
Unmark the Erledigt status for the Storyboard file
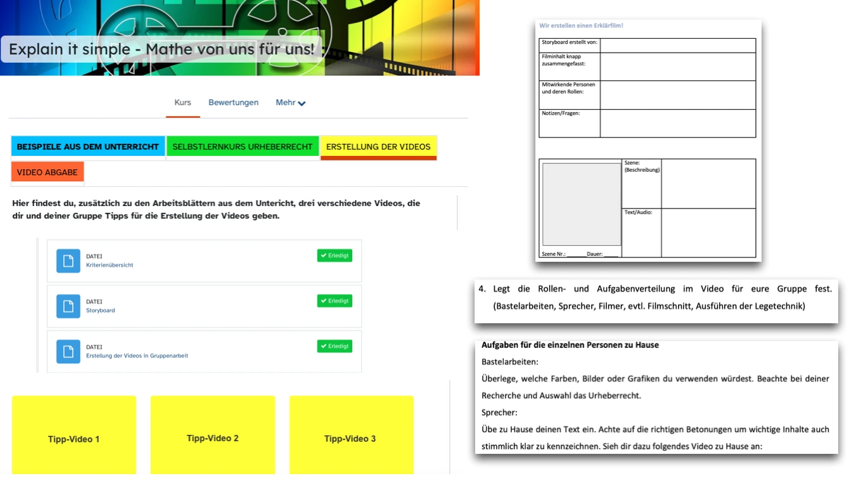coord(335,301)
